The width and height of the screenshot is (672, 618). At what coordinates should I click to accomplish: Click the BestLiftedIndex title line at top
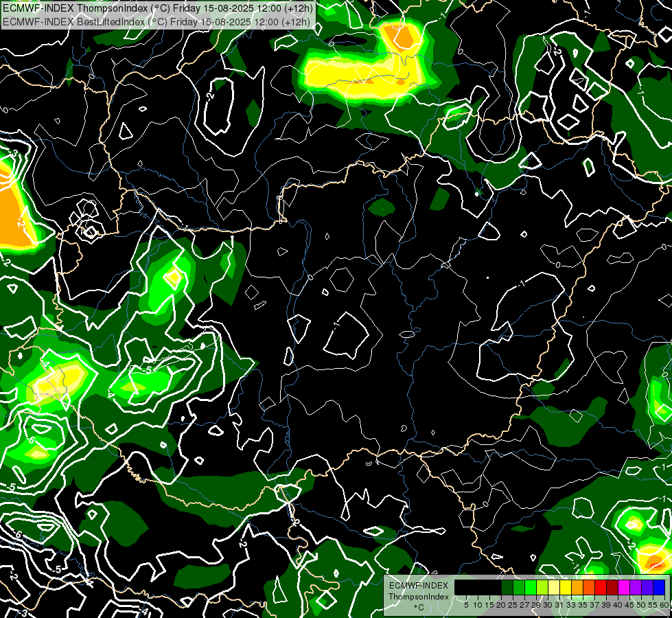156,21
